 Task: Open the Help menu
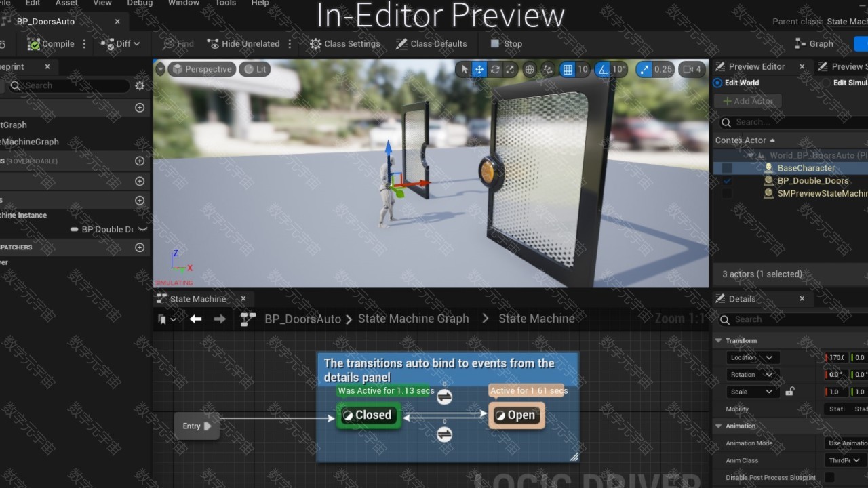260,3
